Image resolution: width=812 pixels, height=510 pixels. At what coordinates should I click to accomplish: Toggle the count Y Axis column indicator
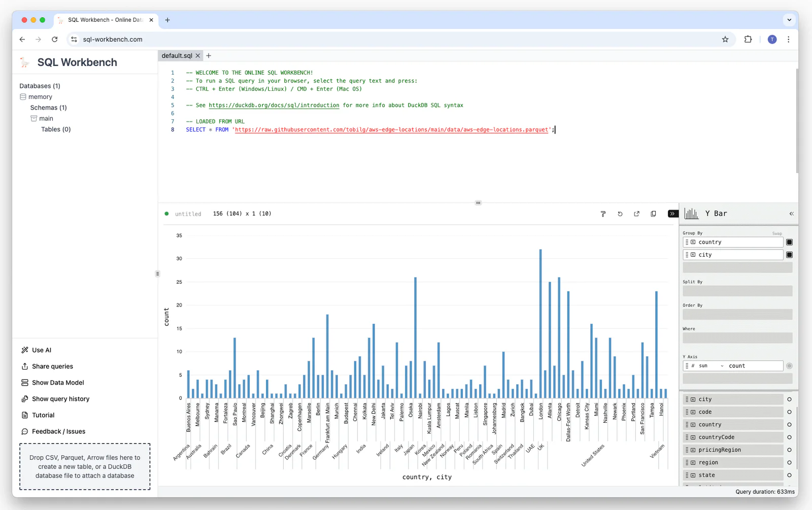tap(789, 366)
